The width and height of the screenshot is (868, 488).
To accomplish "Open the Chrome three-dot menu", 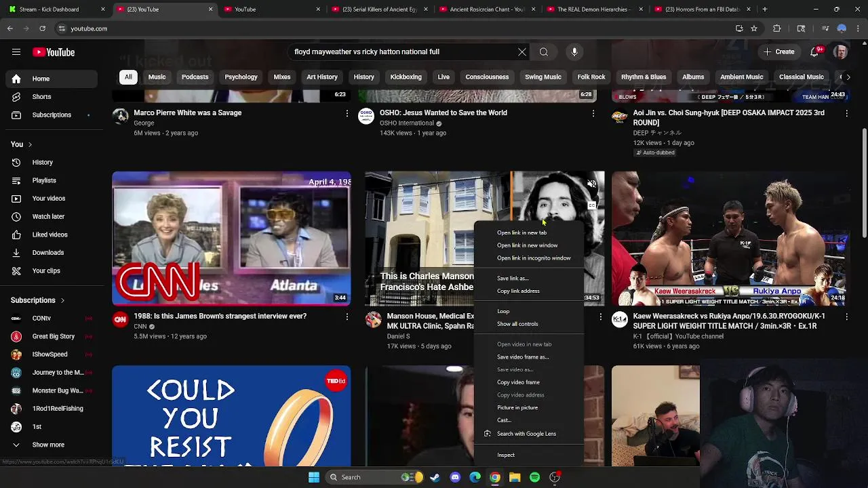I will point(858,28).
